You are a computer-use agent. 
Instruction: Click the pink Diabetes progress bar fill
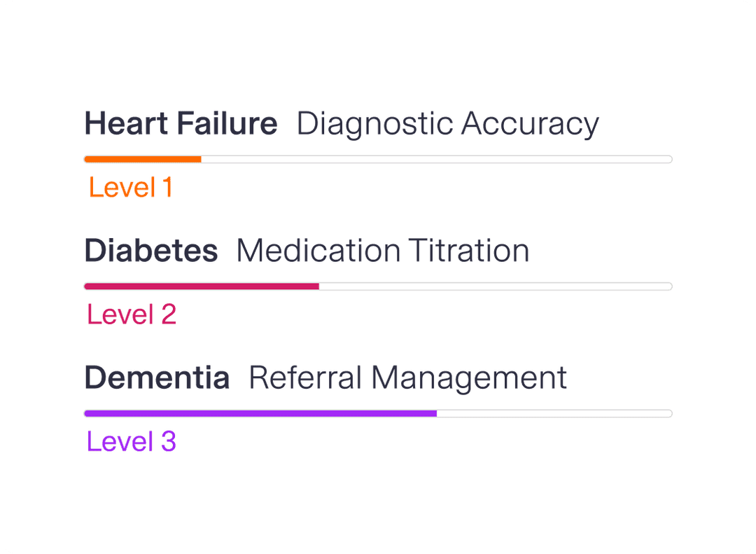[x=202, y=286]
